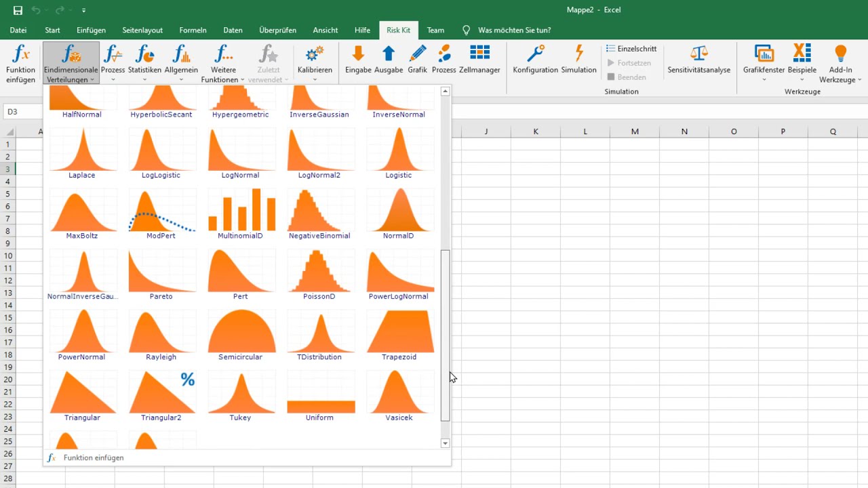Viewport: 868px width, 488px height.
Task: Choose the Uniform distribution
Action: [319, 396]
